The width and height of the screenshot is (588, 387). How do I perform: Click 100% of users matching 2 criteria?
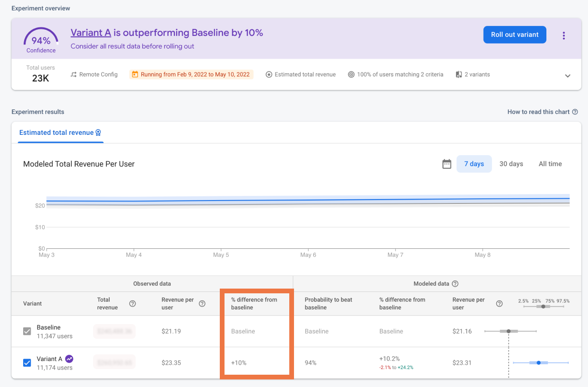(x=400, y=75)
